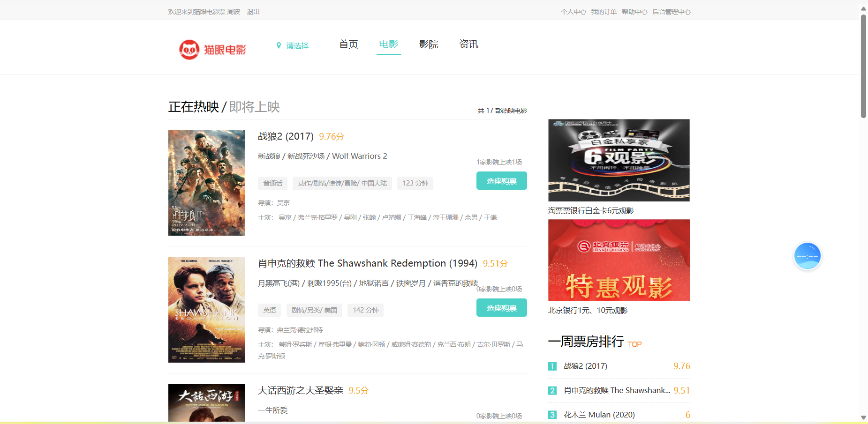Click the Maoyan cat logo icon

pos(189,49)
